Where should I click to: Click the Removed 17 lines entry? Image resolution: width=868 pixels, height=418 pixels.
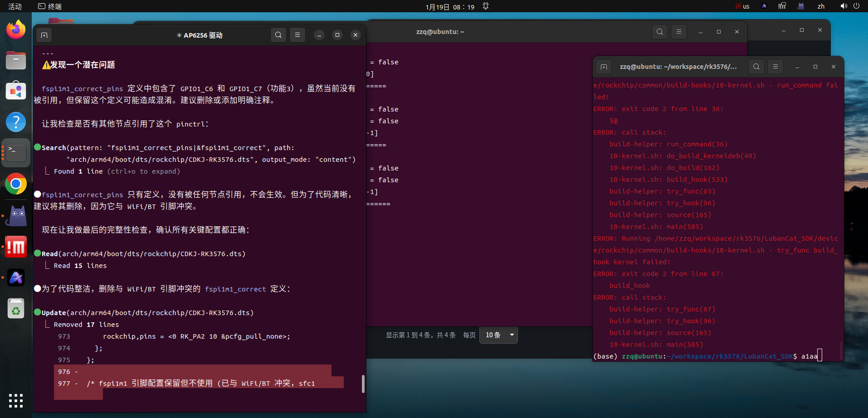click(86, 325)
